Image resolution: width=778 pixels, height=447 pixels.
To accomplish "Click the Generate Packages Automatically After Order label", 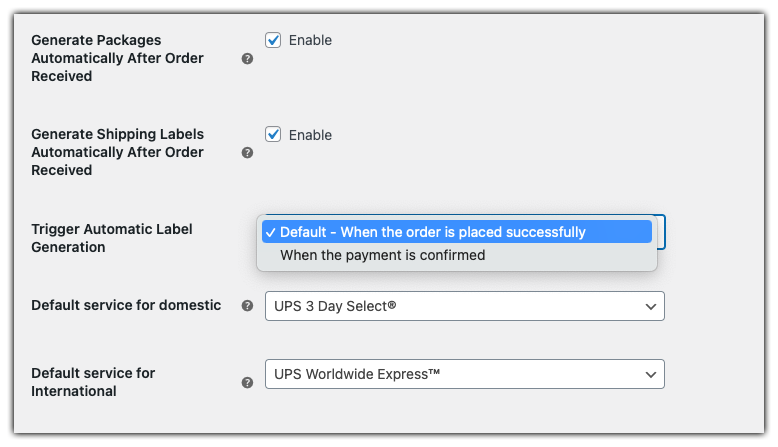I will pos(117,58).
